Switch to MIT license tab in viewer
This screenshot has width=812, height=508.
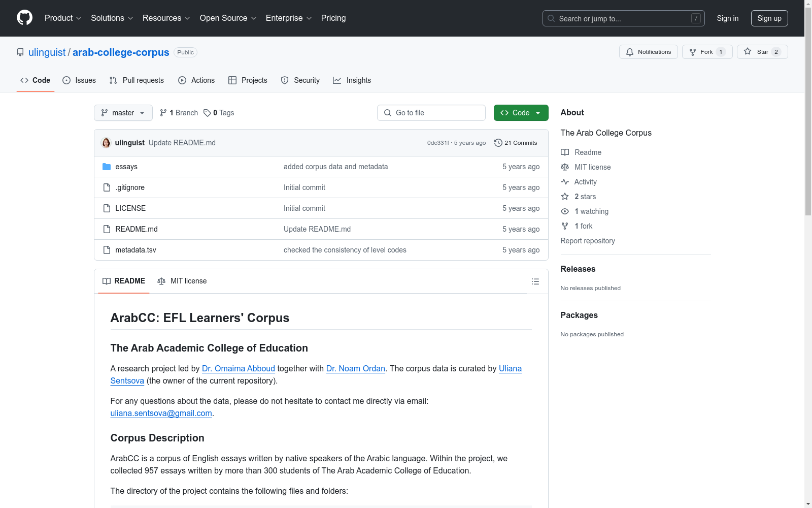tap(182, 281)
